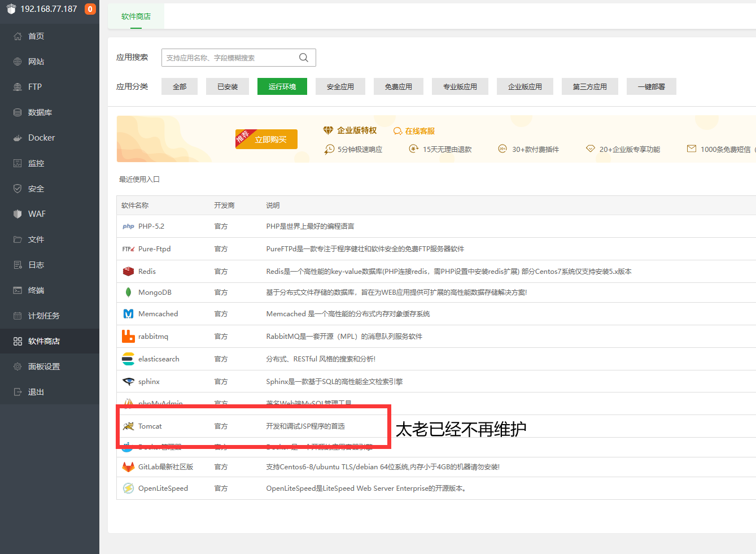Switch to the 软件商店 tab
This screenshot has width=756, height=554.
[136, 16]
